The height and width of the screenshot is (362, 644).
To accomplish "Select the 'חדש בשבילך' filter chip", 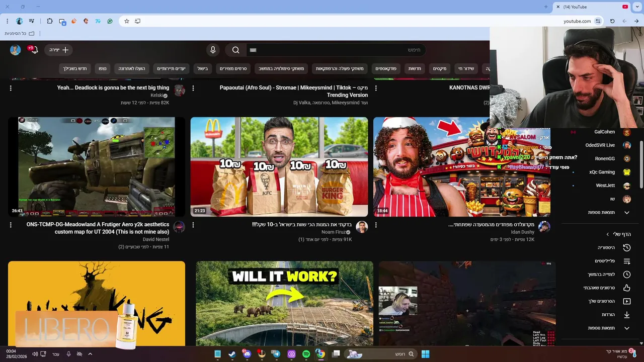I will point(75,68).
